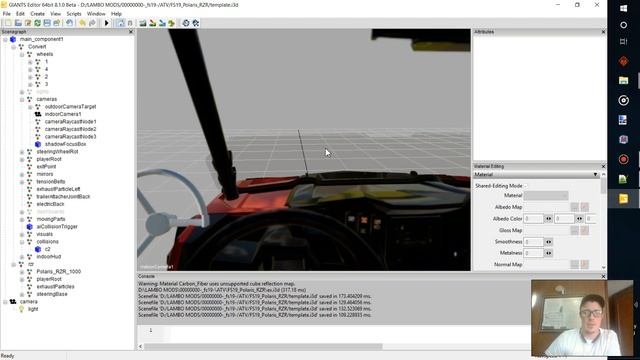Open File Explorer from the taskbar

pyautogui.click(x=623, y=80)
